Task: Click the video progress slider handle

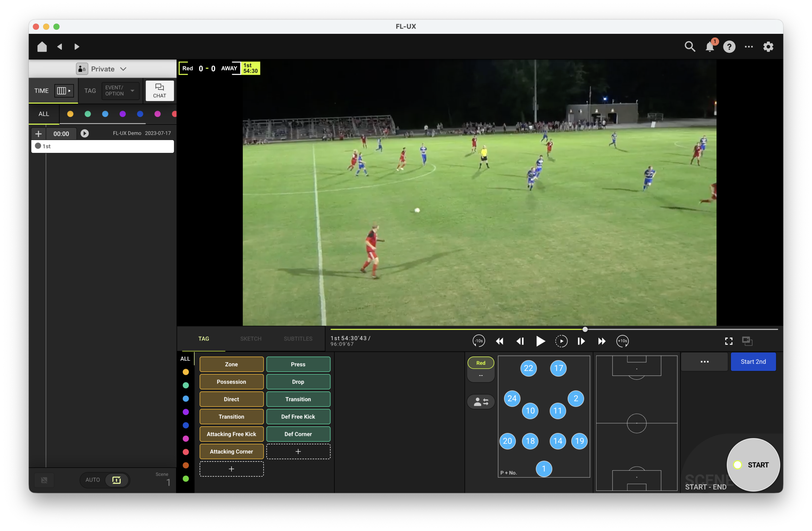Action: click(585, 329)
